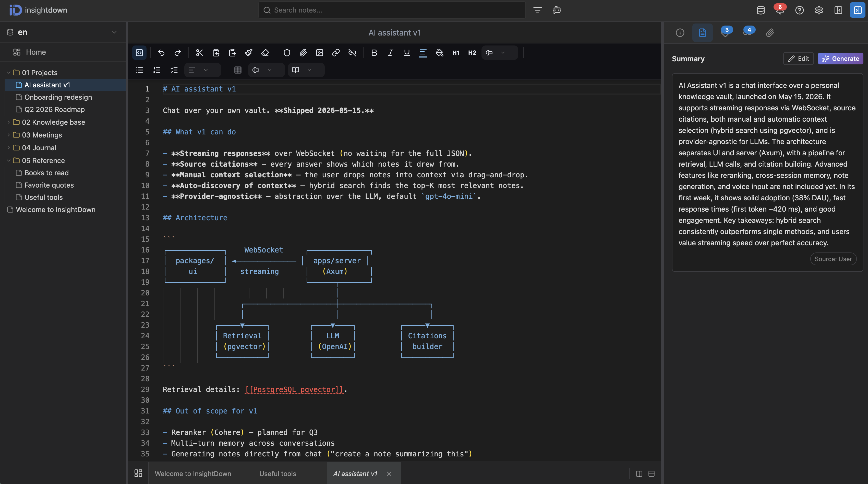Click the tab overview grid icon
The height and width of the screenshot is (484, 868).
coord(138,474)
